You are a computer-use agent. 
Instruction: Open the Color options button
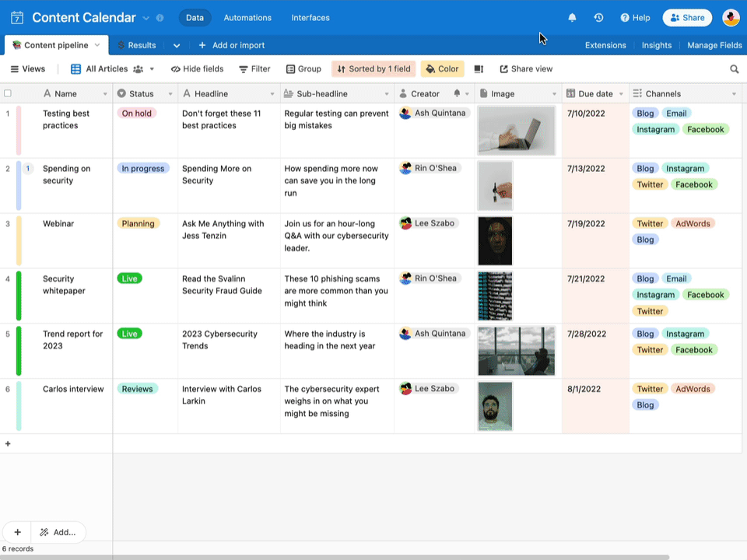442,69
